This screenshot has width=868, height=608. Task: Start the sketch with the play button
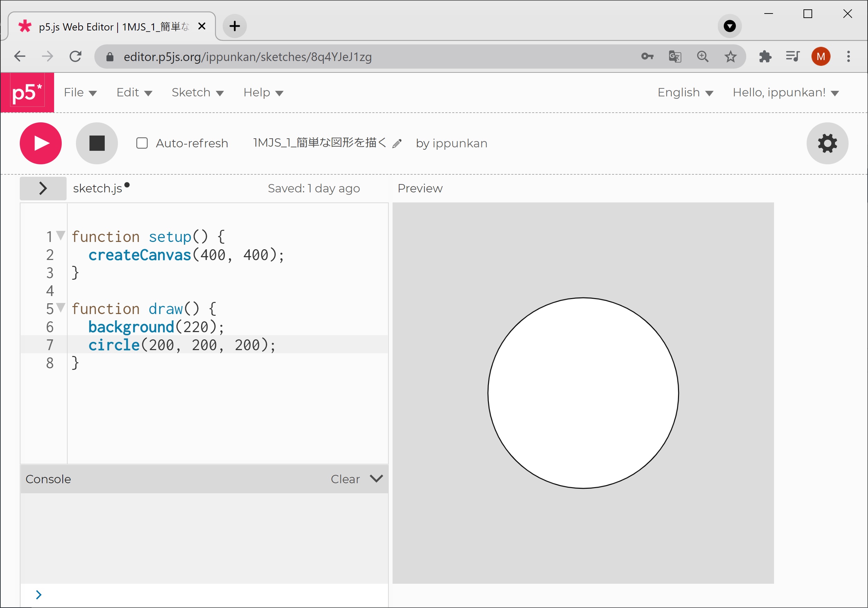click(41, 143)
